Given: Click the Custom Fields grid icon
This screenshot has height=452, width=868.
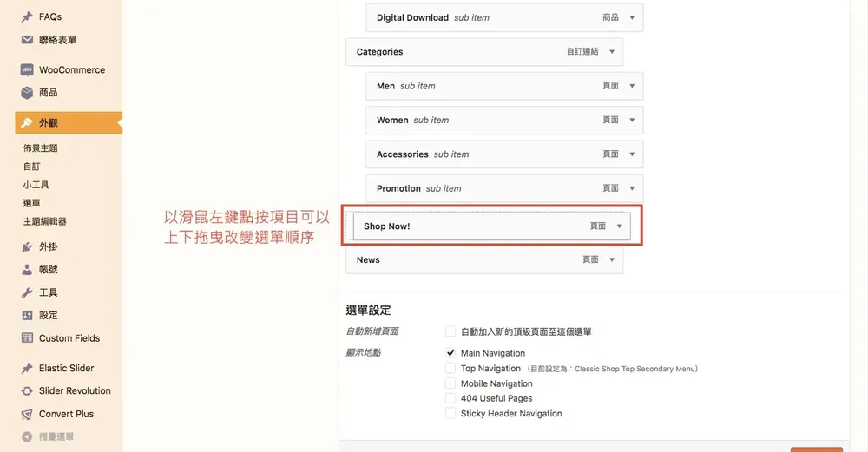Looking at the screenshot, I should (27, 337).
